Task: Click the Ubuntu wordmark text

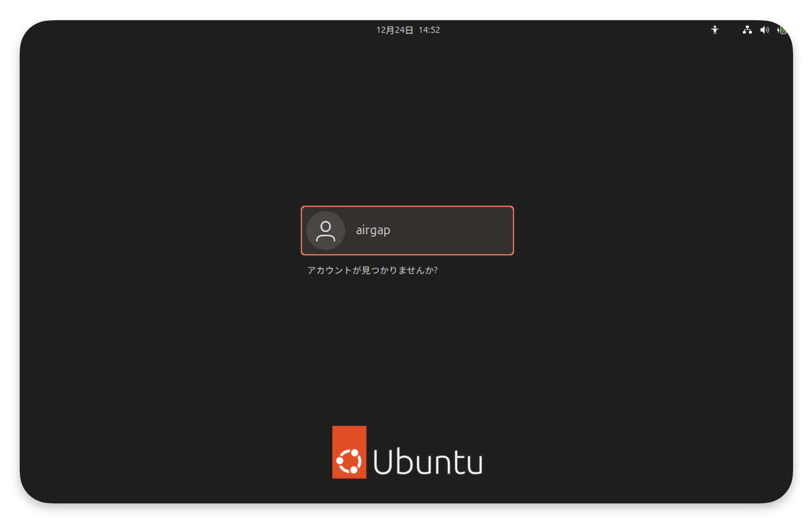Action: (x=428, y=461)
